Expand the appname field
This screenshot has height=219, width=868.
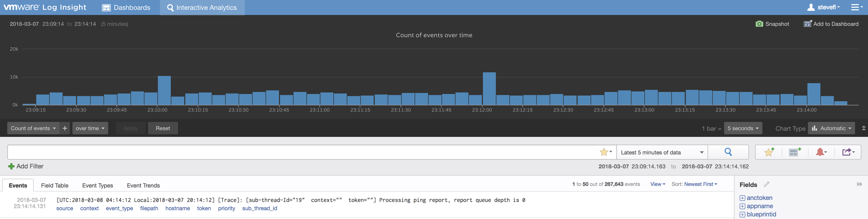click(742, 206)
